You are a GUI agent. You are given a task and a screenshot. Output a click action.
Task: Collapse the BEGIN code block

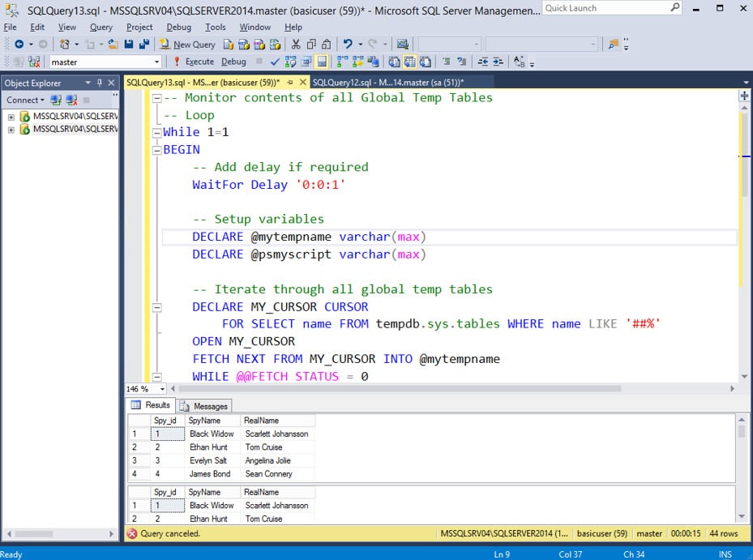[x=156, y=150]
